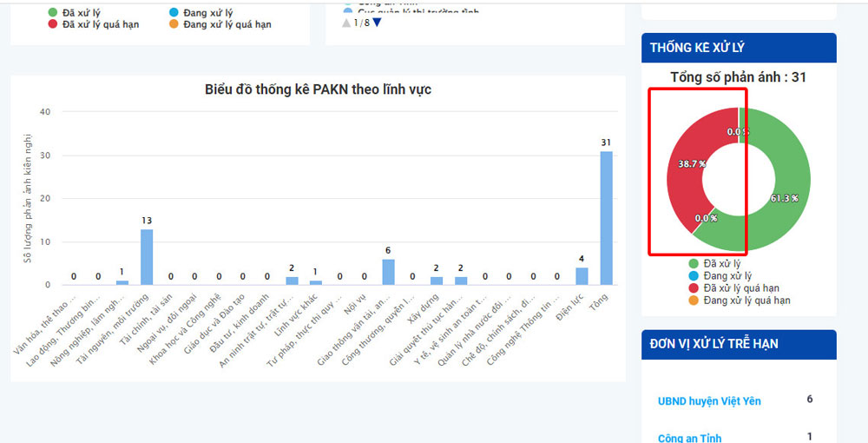
Task: Click the 'An ninh trật tự' bar with value 2
Action: coord(292,281)
